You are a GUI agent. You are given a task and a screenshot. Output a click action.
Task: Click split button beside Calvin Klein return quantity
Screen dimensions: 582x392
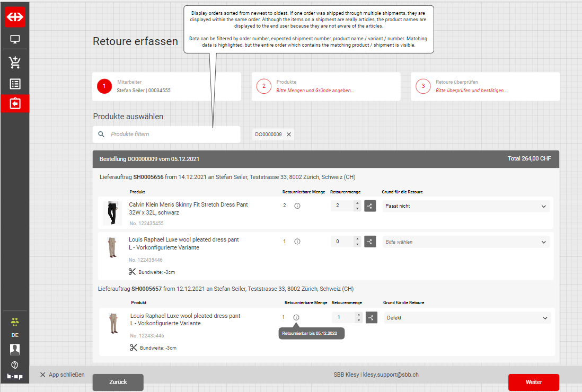pos(370,206)
